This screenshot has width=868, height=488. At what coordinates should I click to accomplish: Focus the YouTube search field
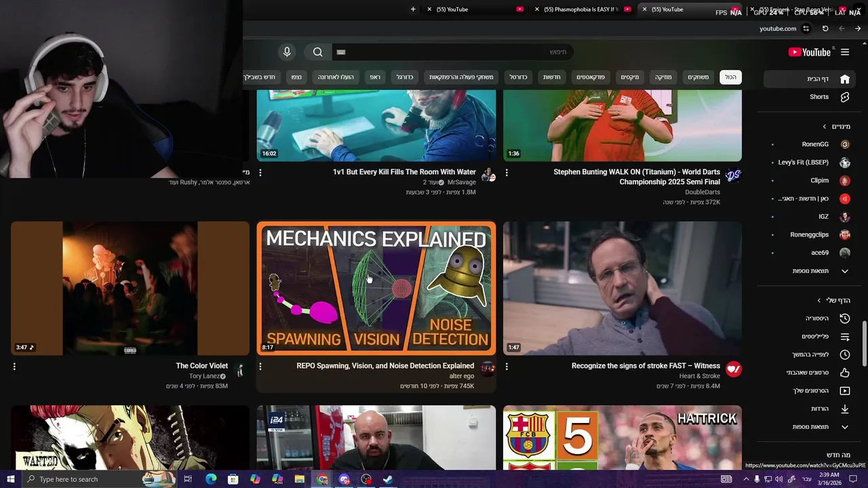[453, 52]
